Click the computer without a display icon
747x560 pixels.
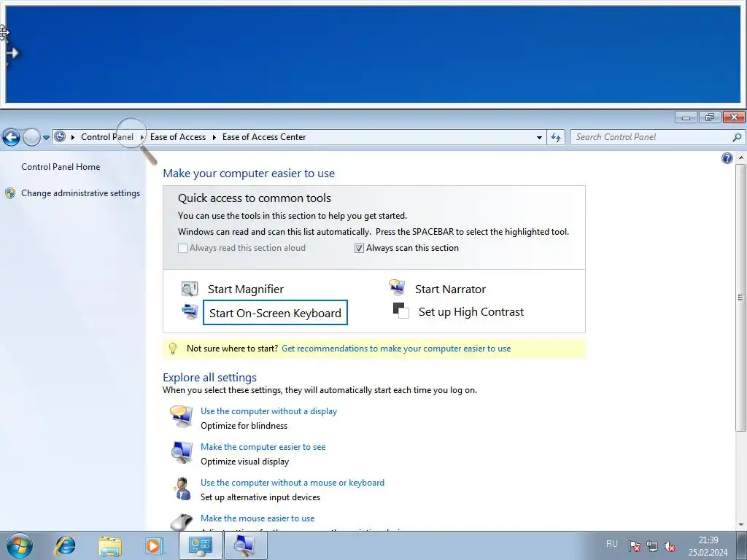[181, 416]
